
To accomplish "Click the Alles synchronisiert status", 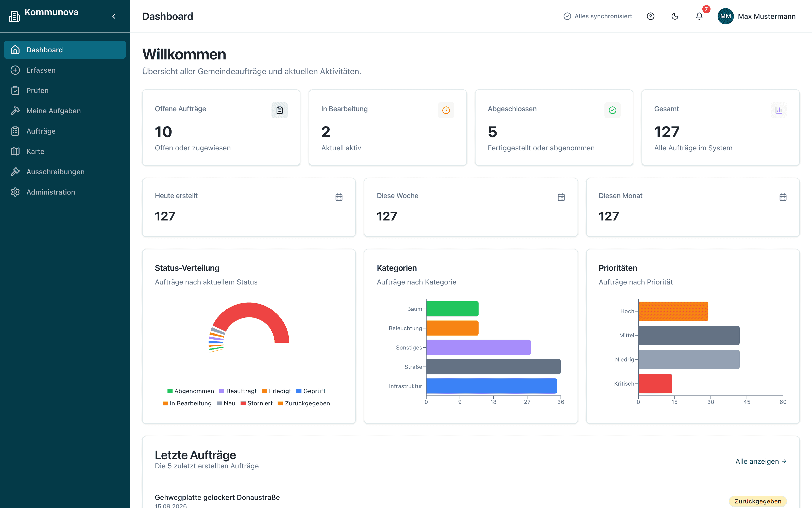I will 598,16.
